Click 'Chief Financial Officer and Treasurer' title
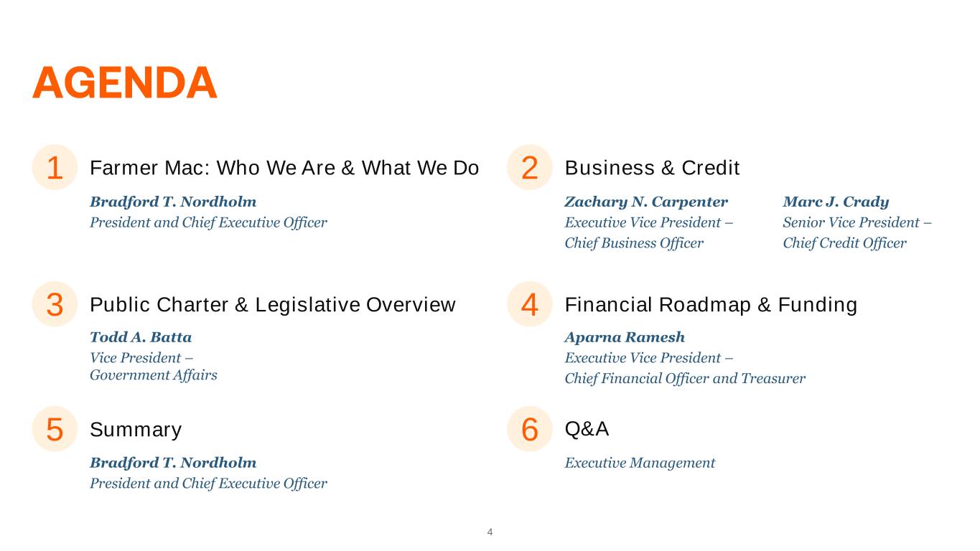 click(x=685, y=378)
